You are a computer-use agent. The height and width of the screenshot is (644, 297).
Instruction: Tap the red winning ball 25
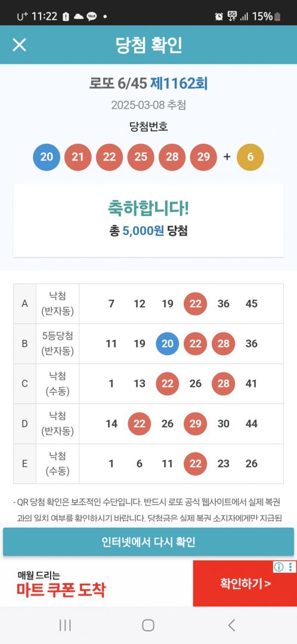pyautogui.click(x=141, y=157)
